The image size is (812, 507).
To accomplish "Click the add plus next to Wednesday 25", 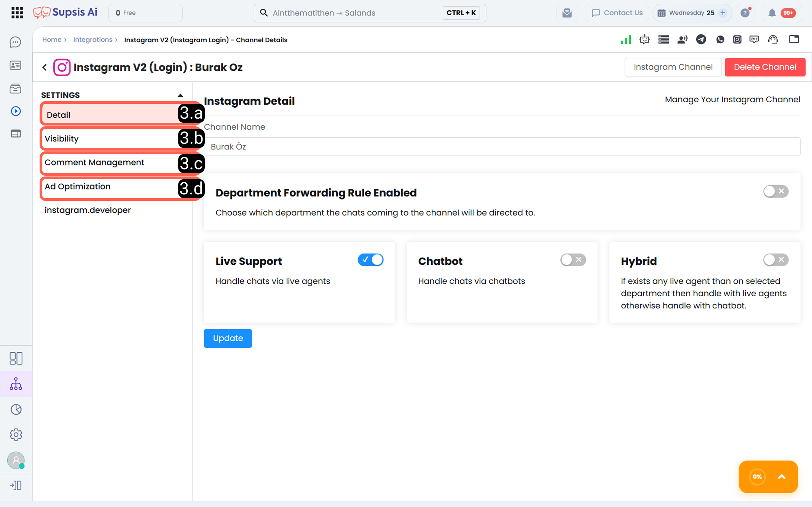I will click(723, 13).
